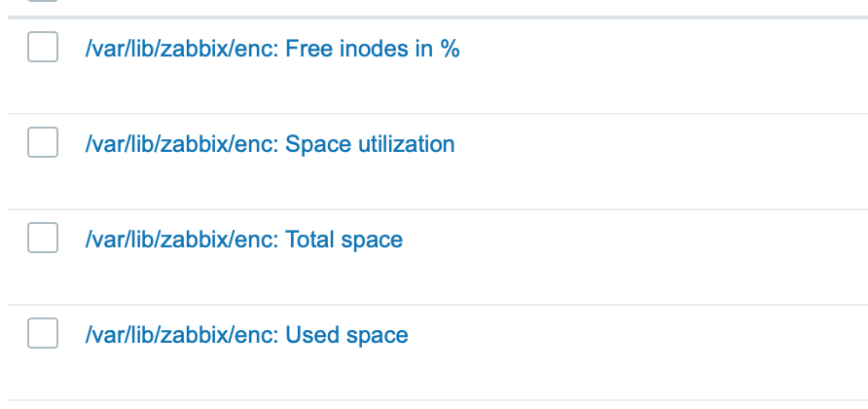Open the Space utilization item link
This screenshot has width=868, height=409.
click(270, 144)
